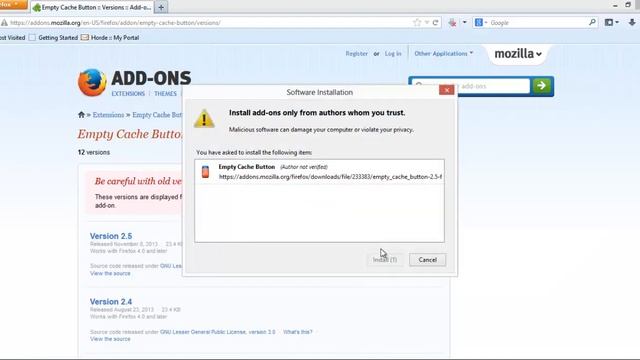This screenshot has width=640, height=360.
Task: Click the Google search magnifier icon
Action: point(592,22)
